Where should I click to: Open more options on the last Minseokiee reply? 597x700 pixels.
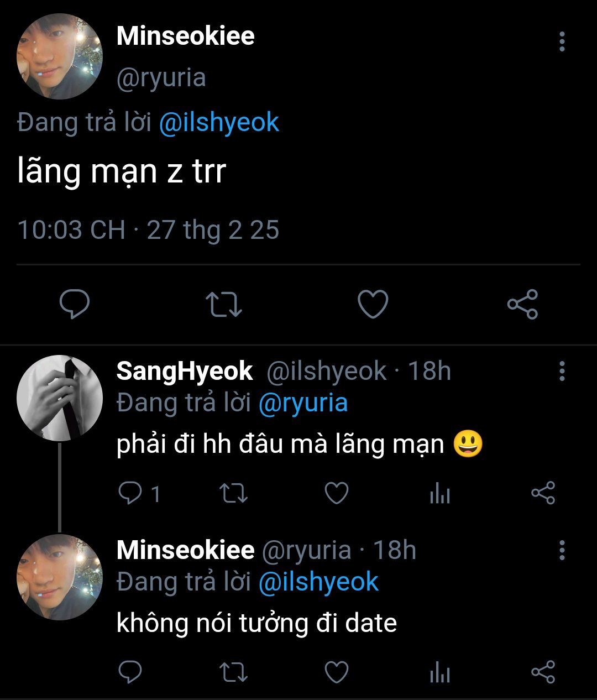coord(562,550)
